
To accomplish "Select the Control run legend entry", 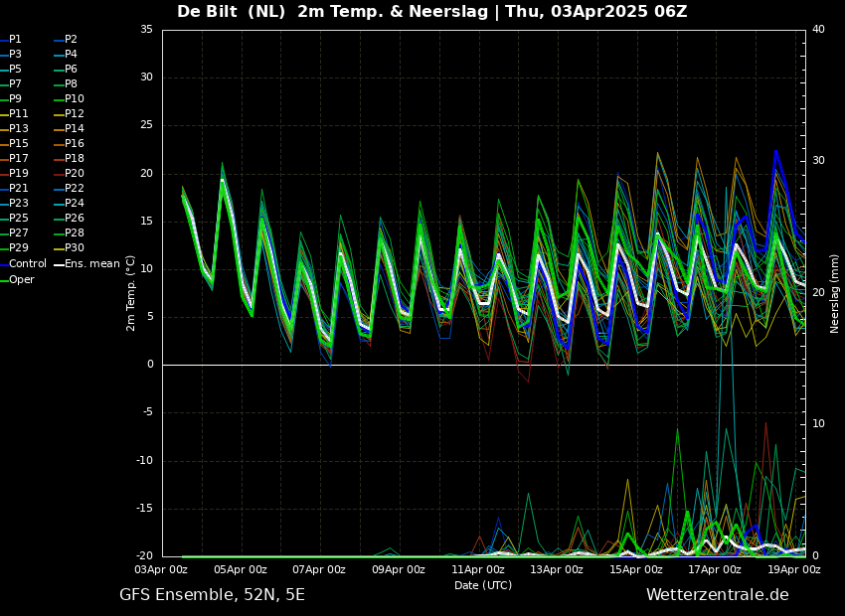I will click(27, 264).
